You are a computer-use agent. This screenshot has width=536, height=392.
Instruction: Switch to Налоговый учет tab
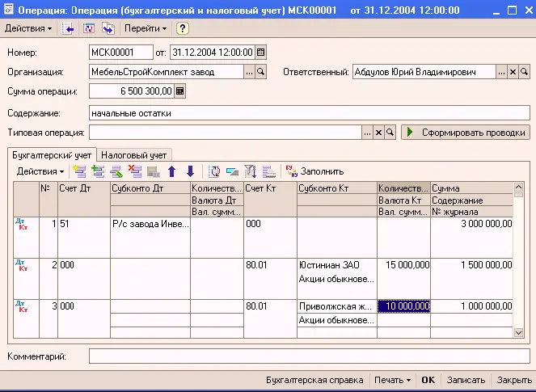tap(133, 155)
